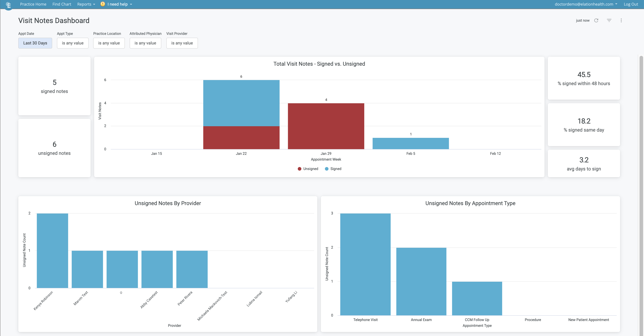644x336 pixels.
Task: Expand the Reports menu
Action: pos(86,4)
